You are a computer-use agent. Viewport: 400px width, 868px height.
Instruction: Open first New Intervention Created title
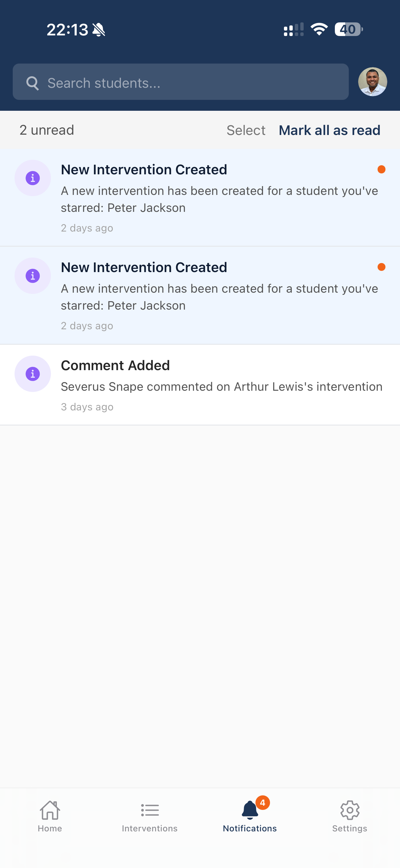click(144, 169)
